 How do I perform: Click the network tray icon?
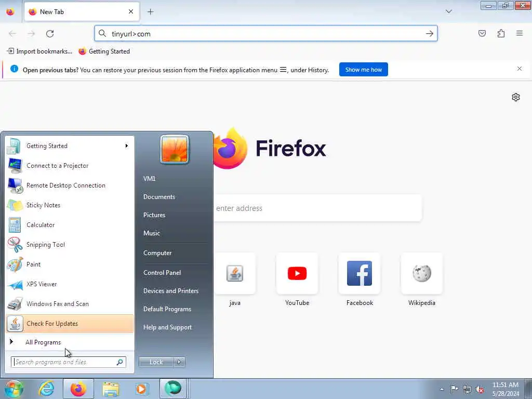pyautogui.click(x=467, y=389)
